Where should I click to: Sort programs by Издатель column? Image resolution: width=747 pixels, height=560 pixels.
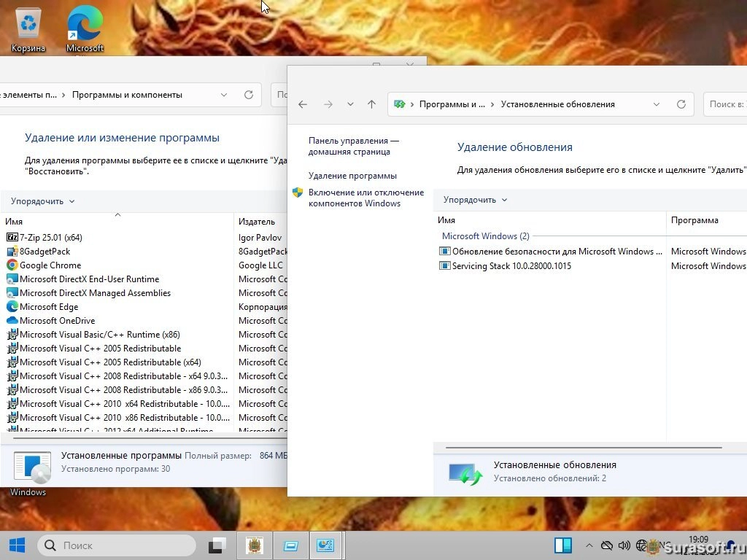261,222
